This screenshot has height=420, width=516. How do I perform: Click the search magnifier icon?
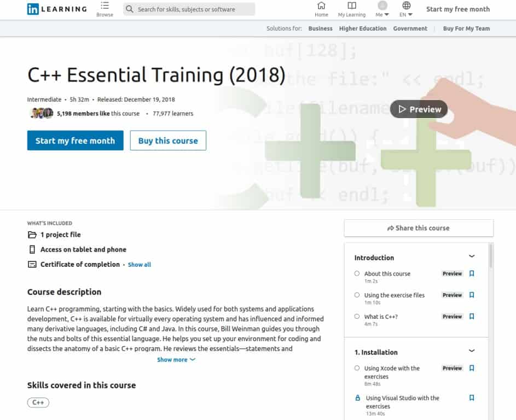[x=130, y=9]
